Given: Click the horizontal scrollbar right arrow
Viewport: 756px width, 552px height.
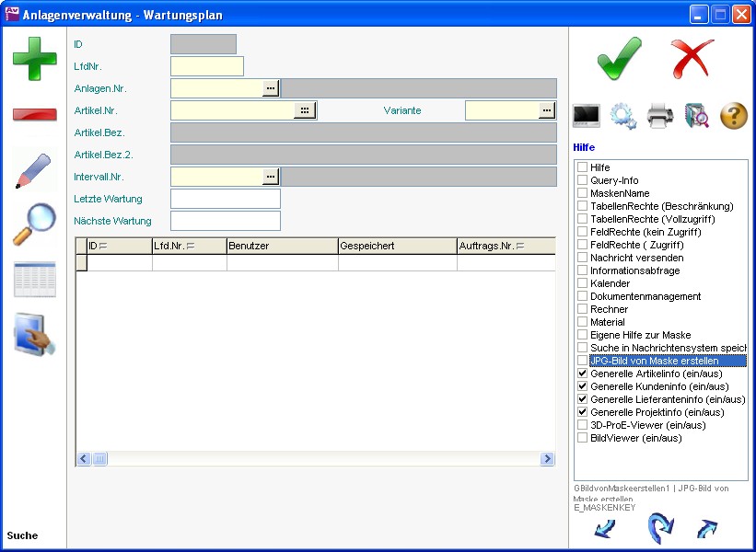Looking at the screenshot, I should point(547,459).
